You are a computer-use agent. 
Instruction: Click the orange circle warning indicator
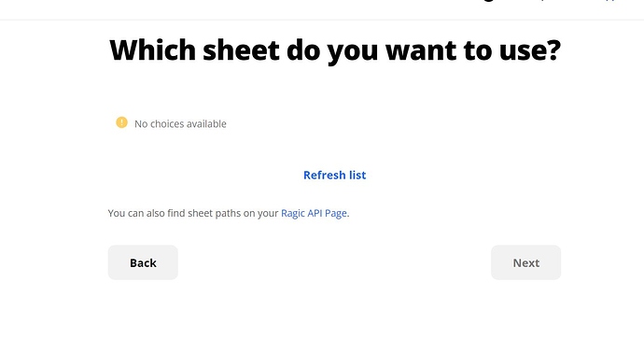(121, 122)
